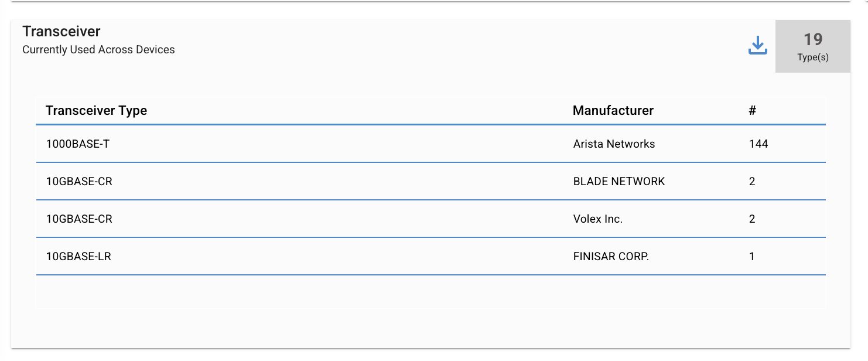Image resolution: width=868 pixels, height=361 pixels.
Task: Sort by the # count column header
Action: click(753, 111)
